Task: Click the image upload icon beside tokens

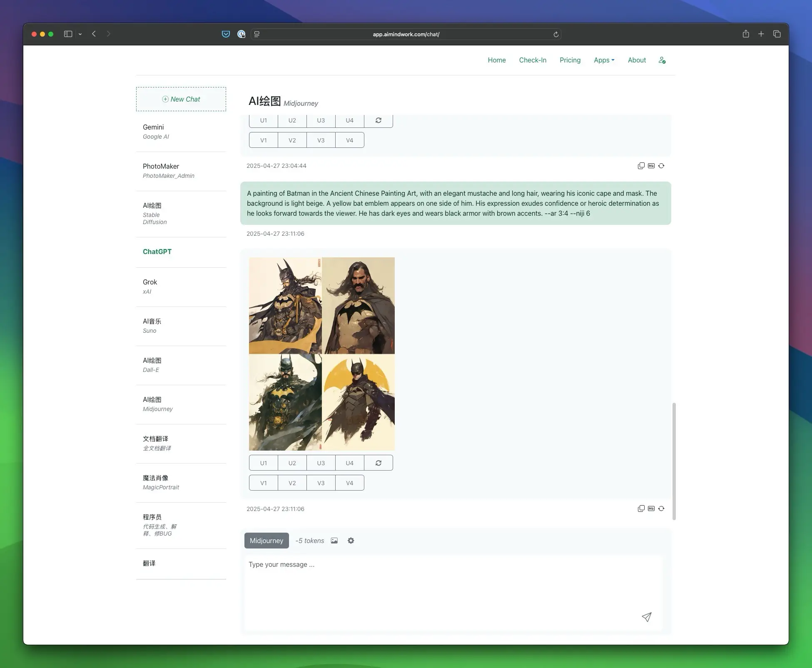Action: pos(334,541)
